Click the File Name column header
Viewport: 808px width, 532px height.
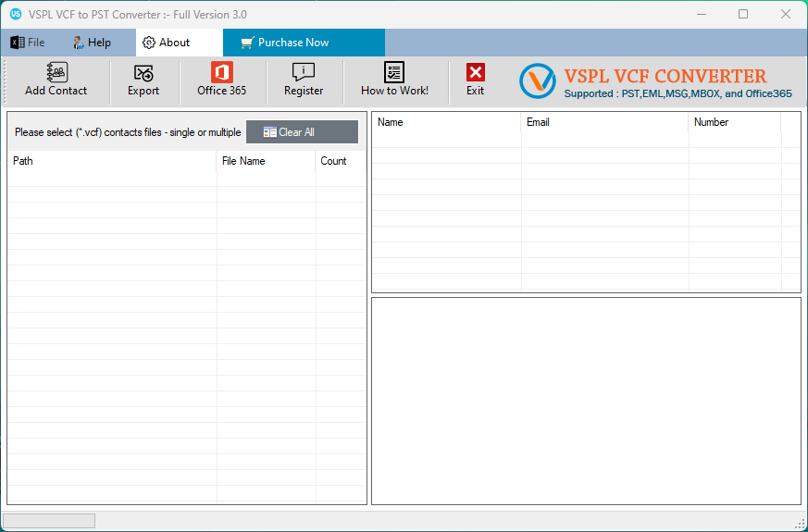(266, 161)
